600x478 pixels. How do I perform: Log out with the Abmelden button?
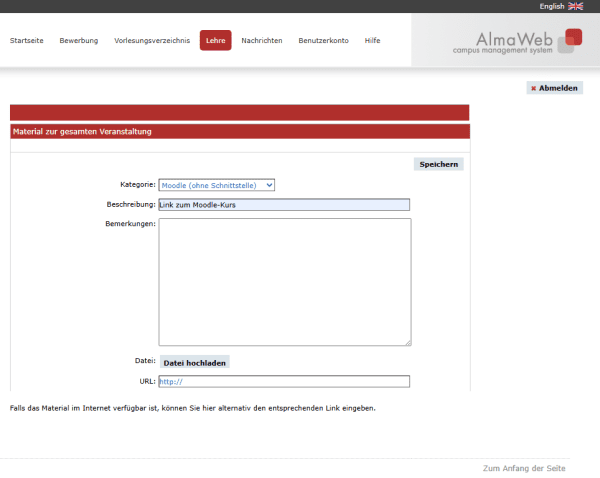tap(554, 88)
